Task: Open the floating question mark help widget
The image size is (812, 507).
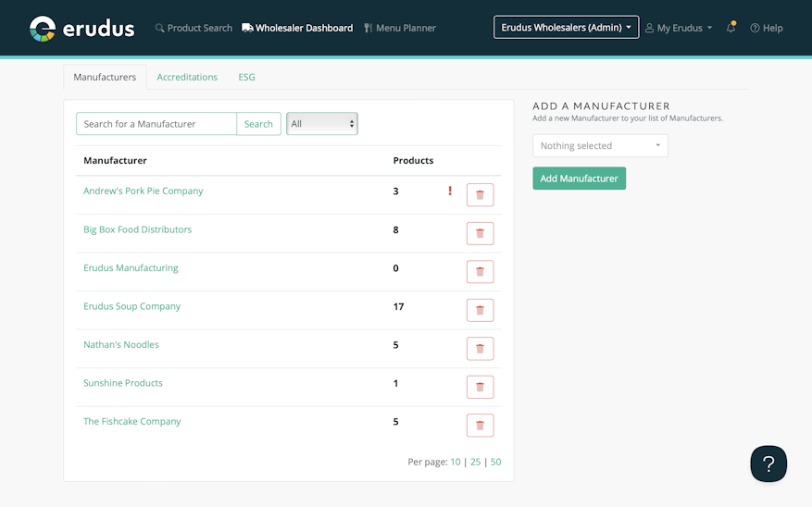Action: click(x=768, y=464)
